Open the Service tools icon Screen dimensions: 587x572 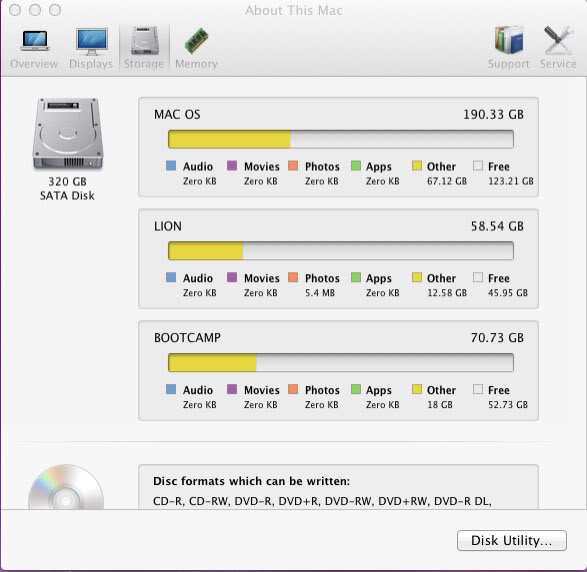pyautogui.click(x=558, y=40)
